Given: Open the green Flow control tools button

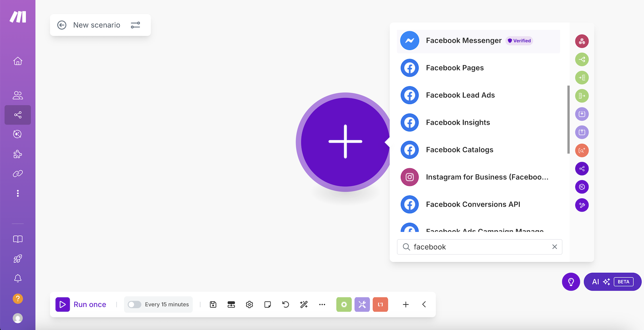Looking at the screenshot, I should click(x=344, y=305).
